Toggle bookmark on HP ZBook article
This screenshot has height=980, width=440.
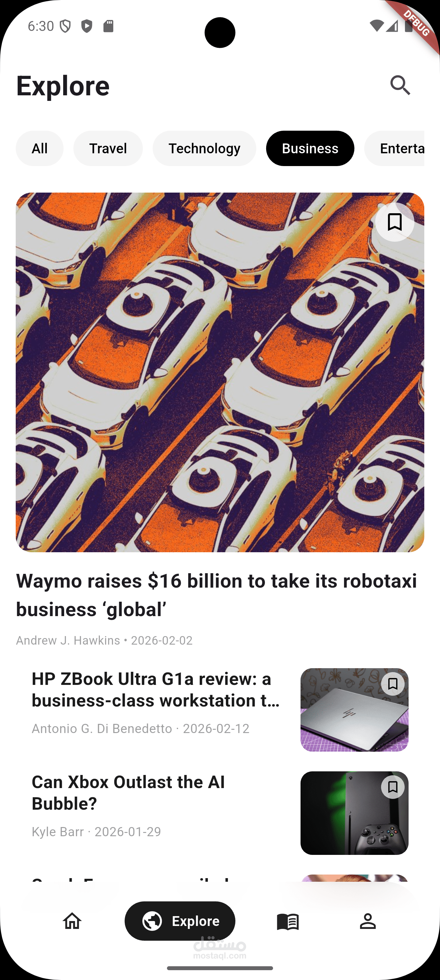[393, 684]
